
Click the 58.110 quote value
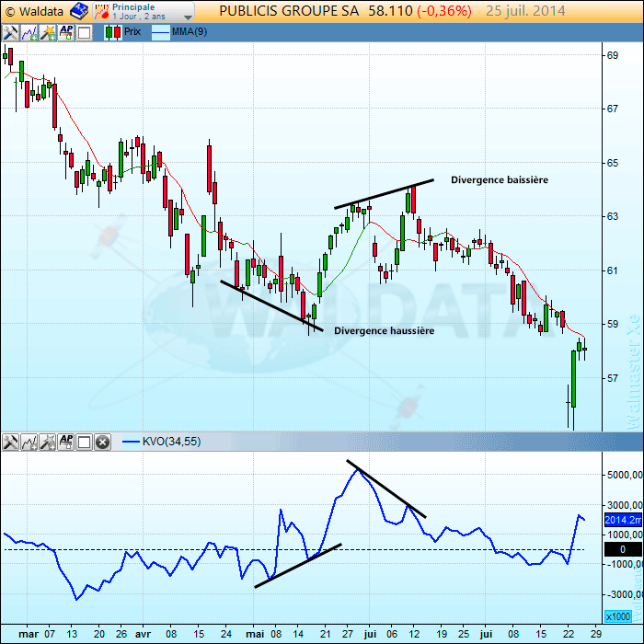[x=390, y=11]
